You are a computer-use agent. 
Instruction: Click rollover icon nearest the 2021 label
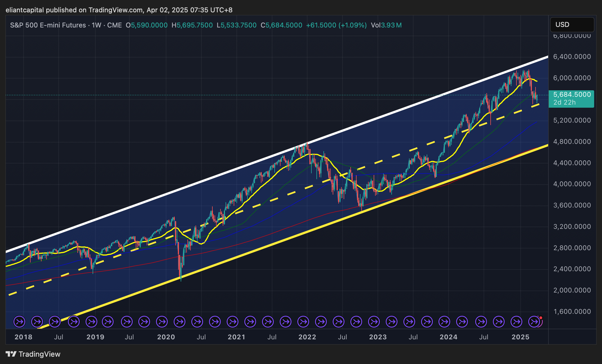(233, 322)
